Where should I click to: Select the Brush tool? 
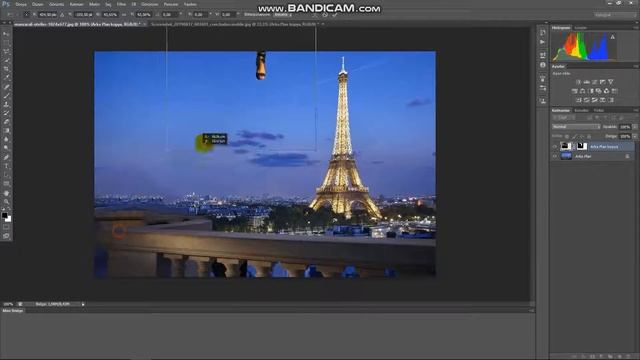point(6,96)
